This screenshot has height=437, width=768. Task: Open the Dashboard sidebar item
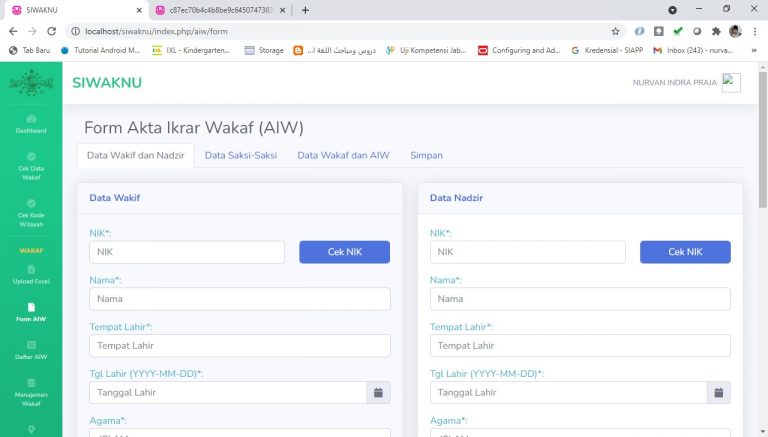tap(31, 124)
